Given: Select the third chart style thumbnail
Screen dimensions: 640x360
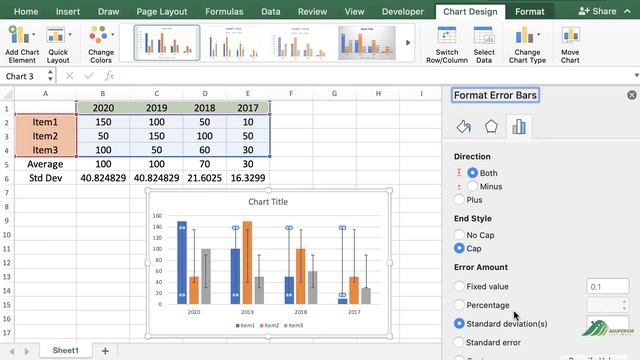Looking at the screenshot, I should click(x=300, y=43).
